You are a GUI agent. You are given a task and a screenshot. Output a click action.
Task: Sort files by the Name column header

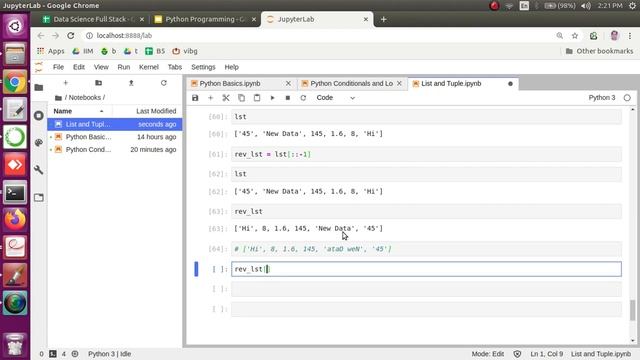click(80, 111)
